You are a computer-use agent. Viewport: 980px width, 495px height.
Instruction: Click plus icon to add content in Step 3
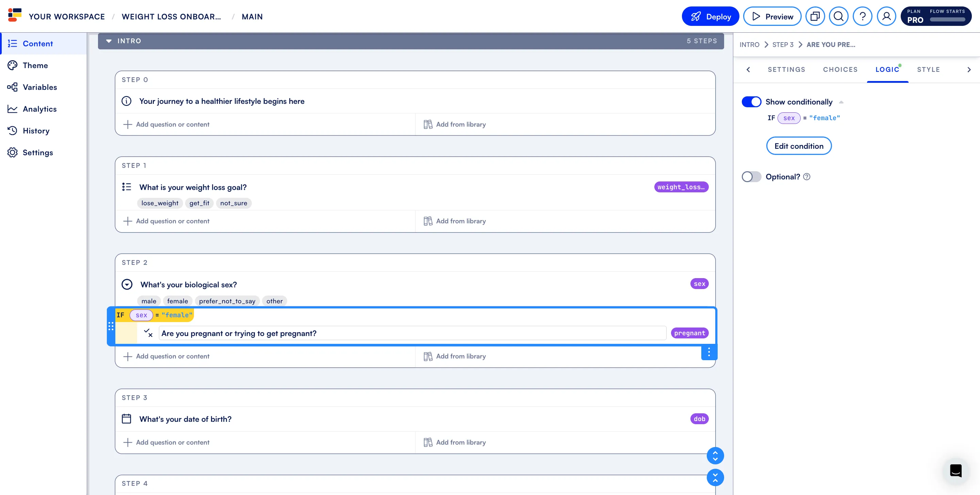[128, 442]
